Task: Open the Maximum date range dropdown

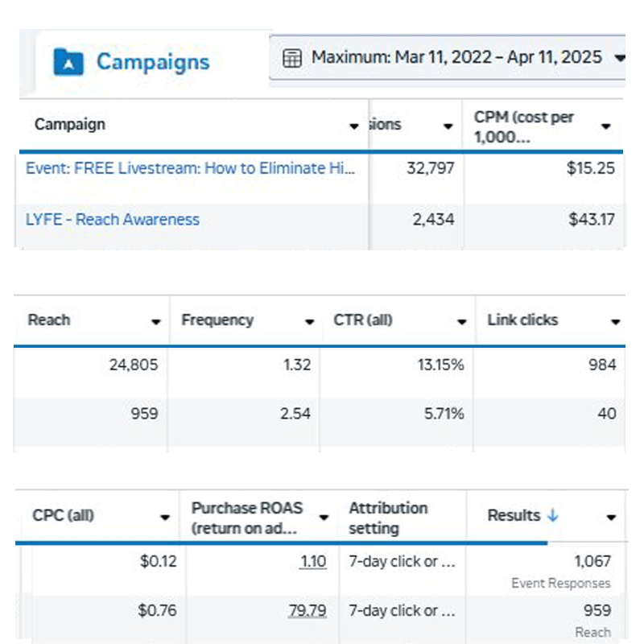Action: pos(618,58)
